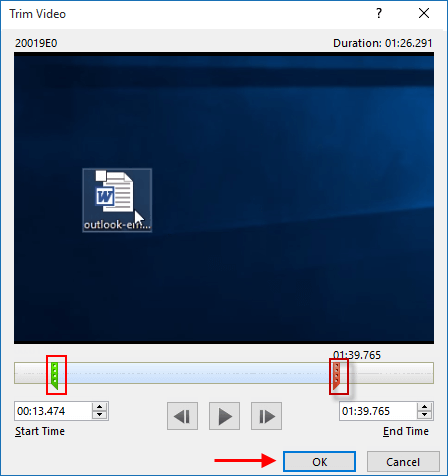Open help with question mark icon
Image resolution: width=448 pixels, height=476 pixels.
[x=379, y=13]
